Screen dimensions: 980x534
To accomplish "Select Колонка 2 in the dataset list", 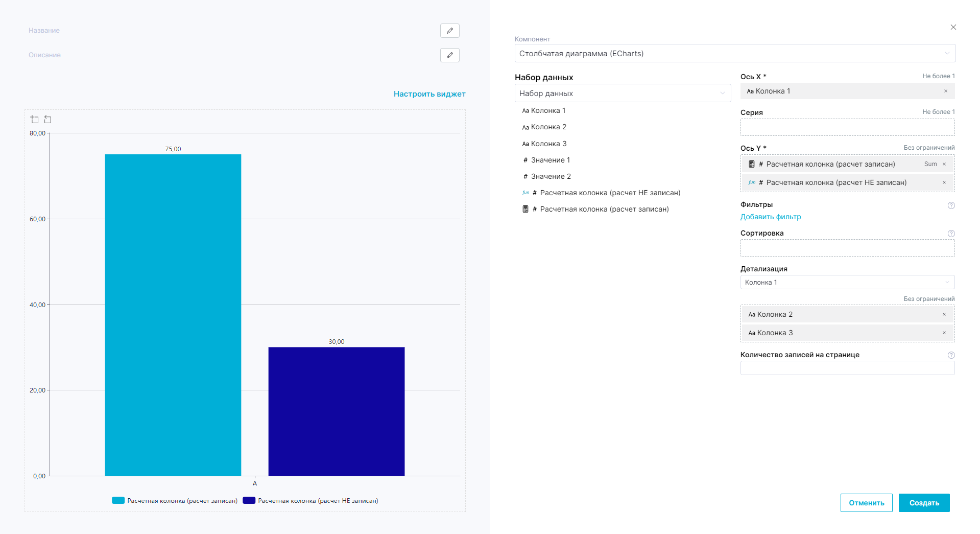I will coord(548,127).
